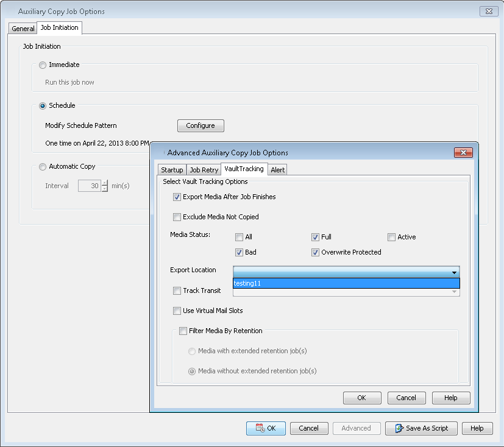504x447 pixels.
Task: Increase the Interval minutes spinner
Action: 104,183
